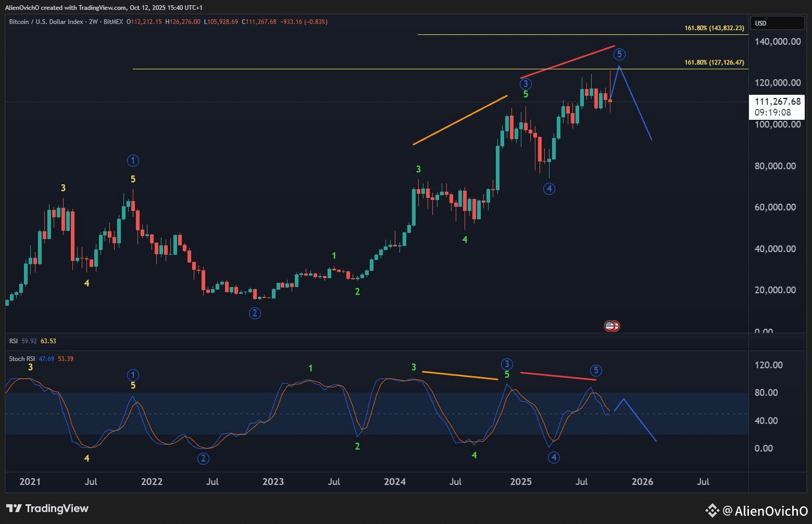
Task: Click the current price tag 111,267.68
Action: (x=777, y=107)
